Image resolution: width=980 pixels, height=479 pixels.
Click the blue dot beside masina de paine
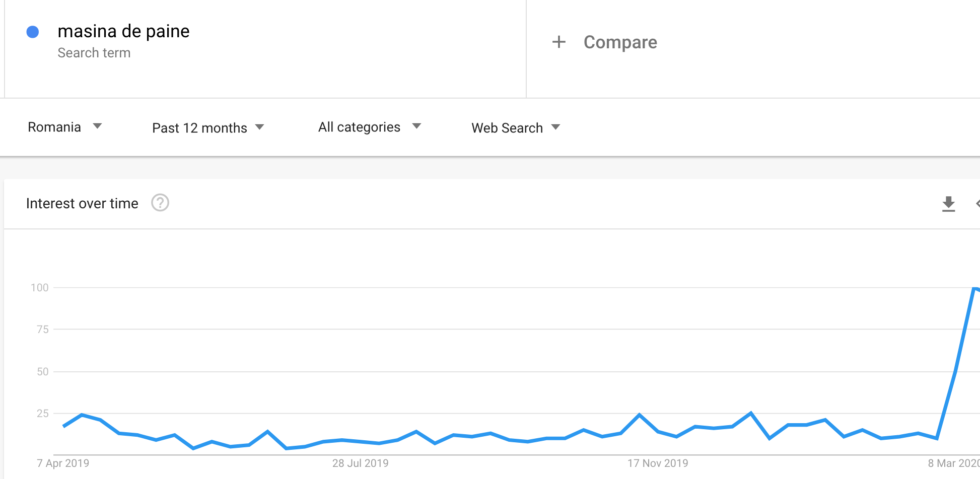(33, 32)
